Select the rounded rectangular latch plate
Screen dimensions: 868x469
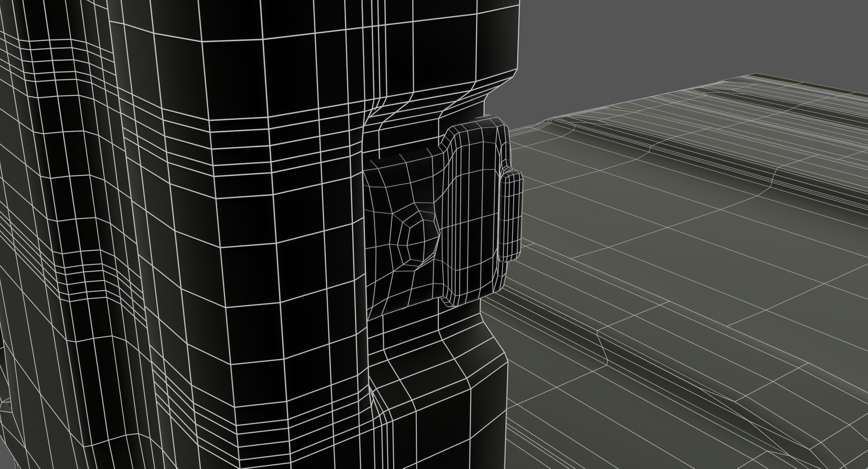click(474, 211)
